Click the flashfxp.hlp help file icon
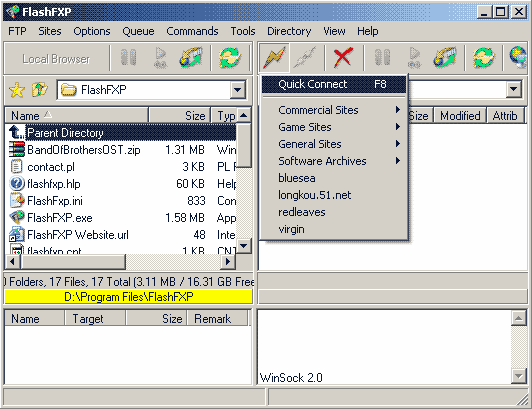Image resolution: width=532 pixels, height=409 pixels. pos(17,184)
